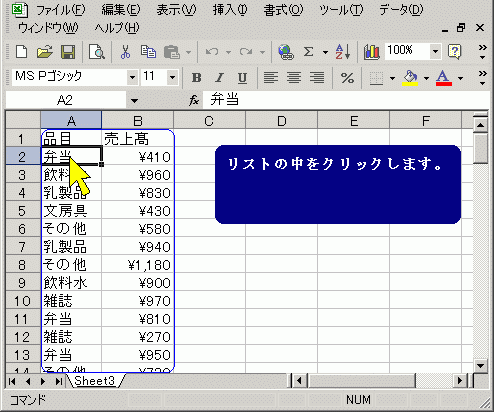Toggle Bold formatting
Image resolution: width=494 pixels, height=412 pixels.
[x=197, y=78]
